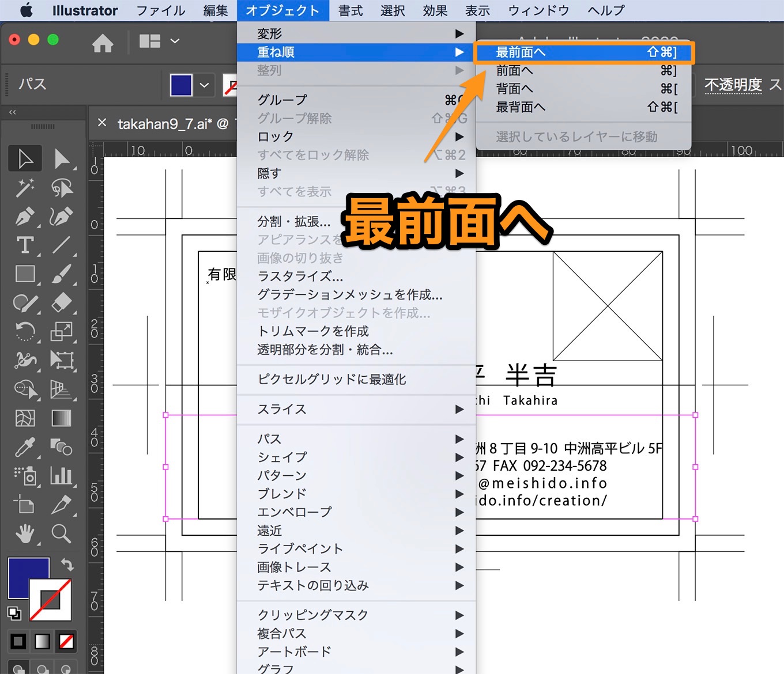Choose 背面へ in the submenu
784x674 pixels.
point(584,89)
